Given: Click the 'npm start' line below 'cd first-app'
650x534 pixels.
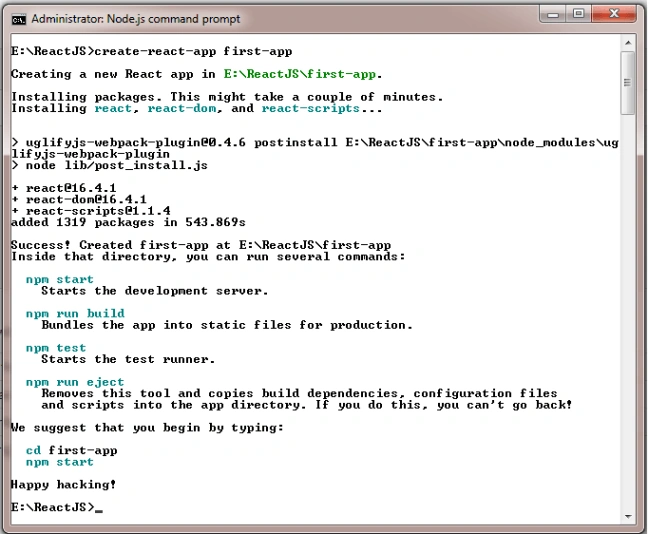Looking at the screenshot, I should [60, 462].
